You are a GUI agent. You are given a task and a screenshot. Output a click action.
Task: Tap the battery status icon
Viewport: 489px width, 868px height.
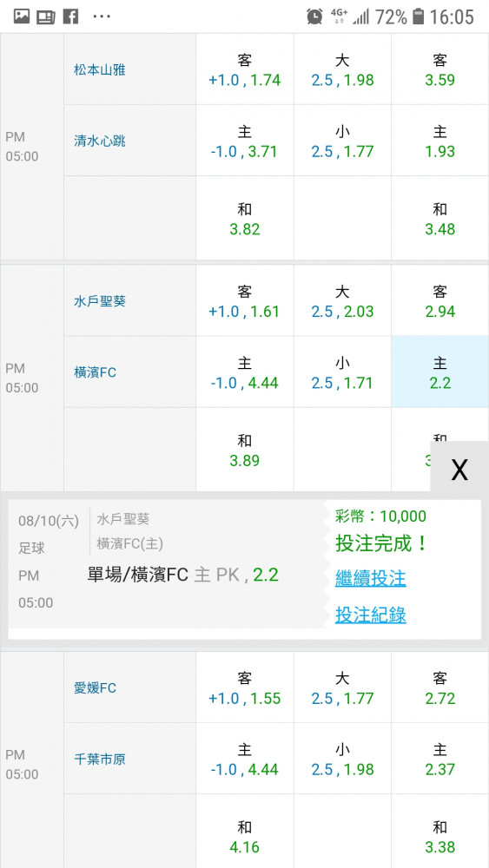419,16
